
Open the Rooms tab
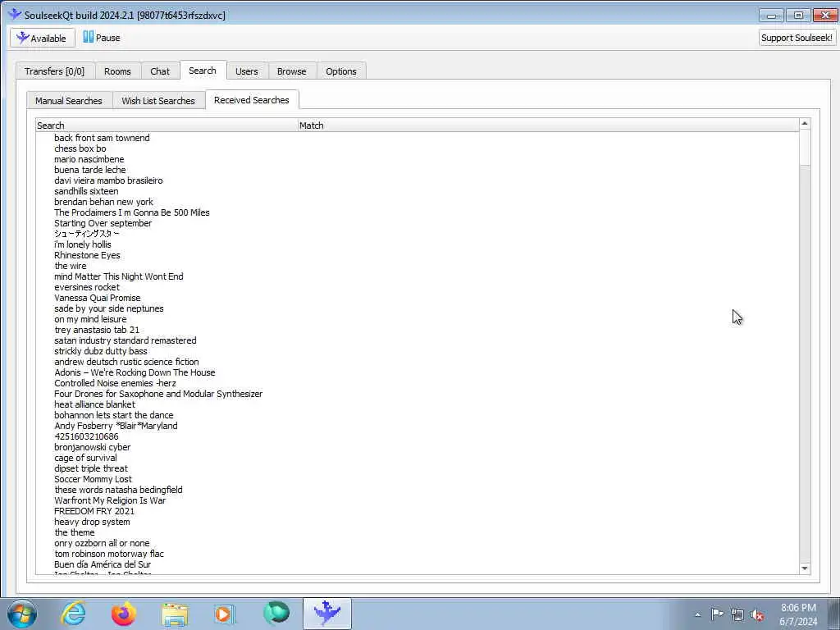tap(117, 71)
